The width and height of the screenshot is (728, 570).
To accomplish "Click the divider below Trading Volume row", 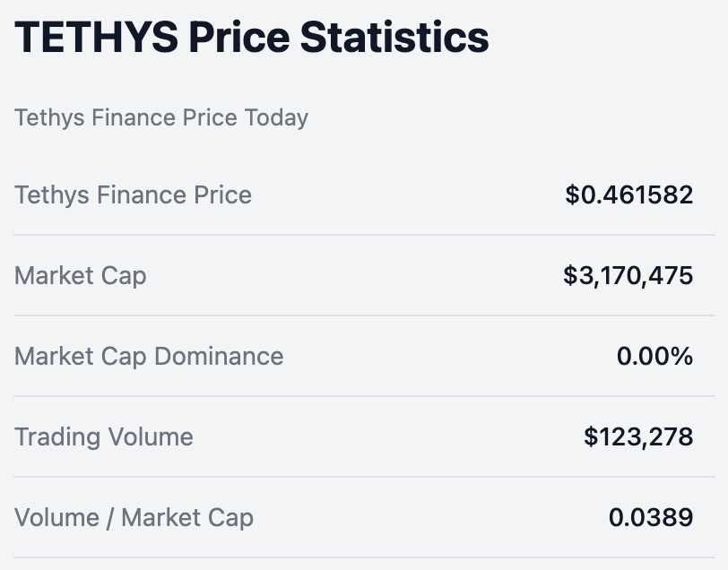I will tap(364, 477).
